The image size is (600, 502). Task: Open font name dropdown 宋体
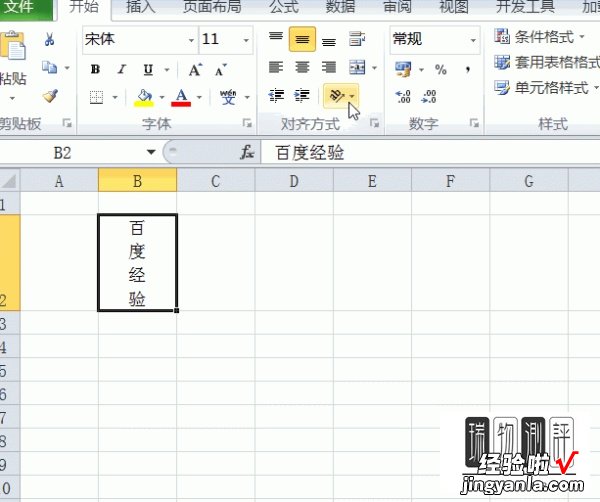191,40
